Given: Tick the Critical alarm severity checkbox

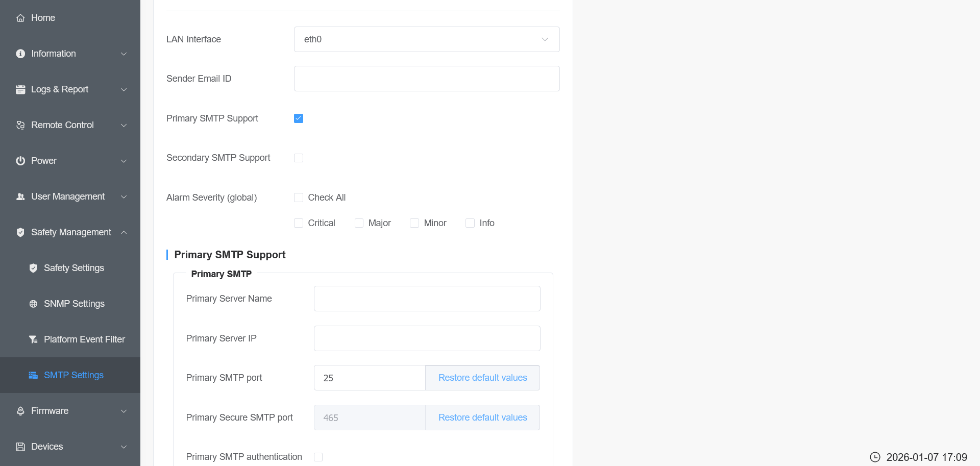Looking at the screenshot, I should tap(299, 223).
